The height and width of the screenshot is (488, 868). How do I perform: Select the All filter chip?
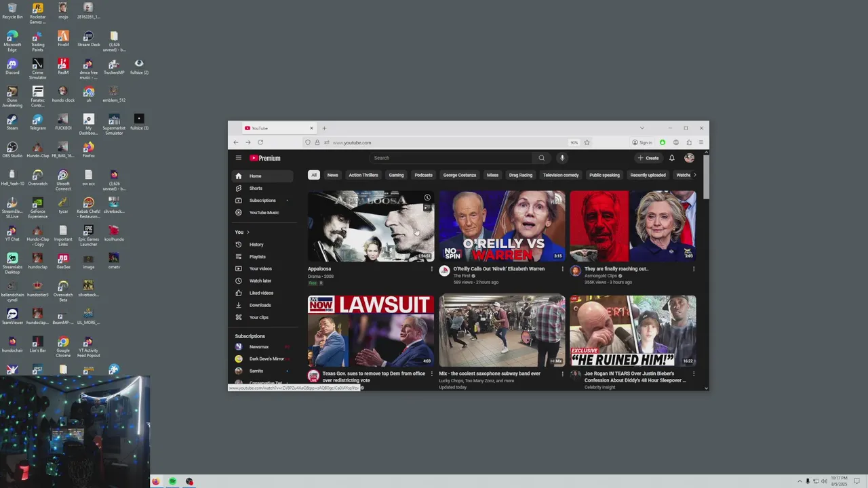[x=314, y=175]
